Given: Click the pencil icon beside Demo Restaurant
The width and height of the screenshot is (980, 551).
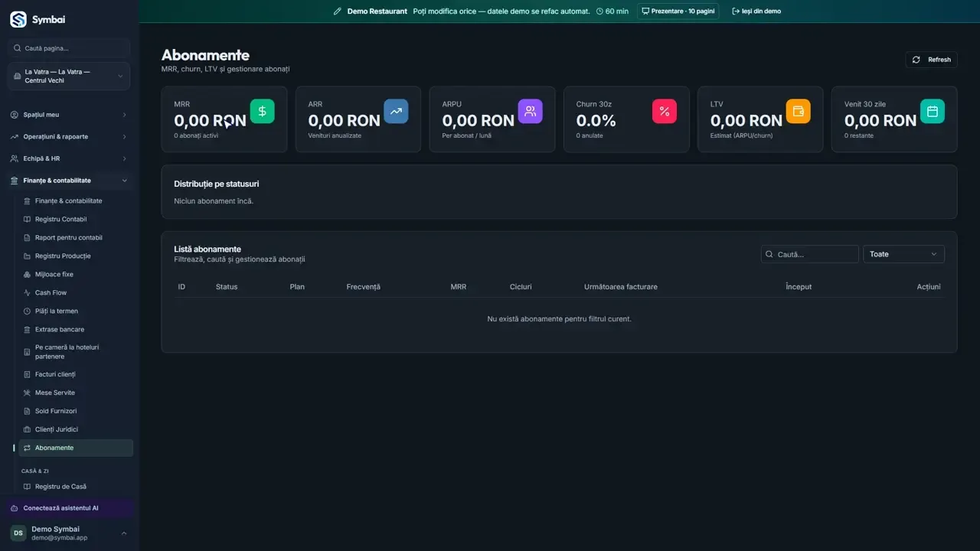Looking at the screenshot, I should (x=338, y=11).
